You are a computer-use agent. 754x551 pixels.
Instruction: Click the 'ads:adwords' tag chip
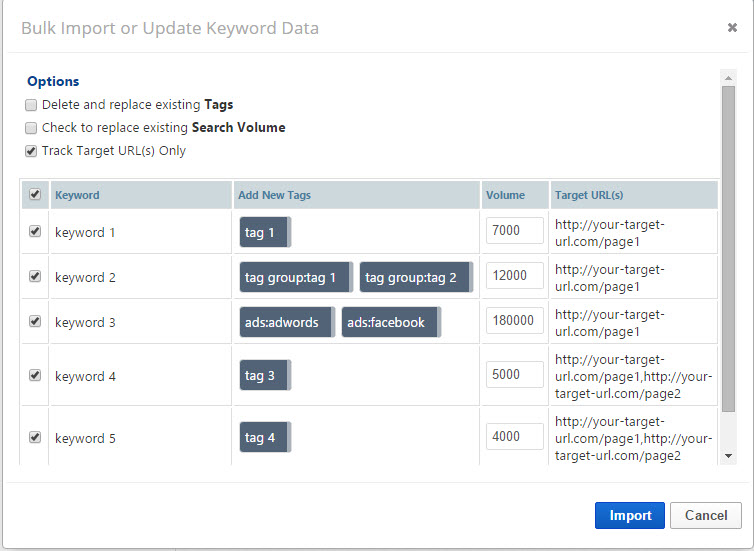tap(286, 322)
